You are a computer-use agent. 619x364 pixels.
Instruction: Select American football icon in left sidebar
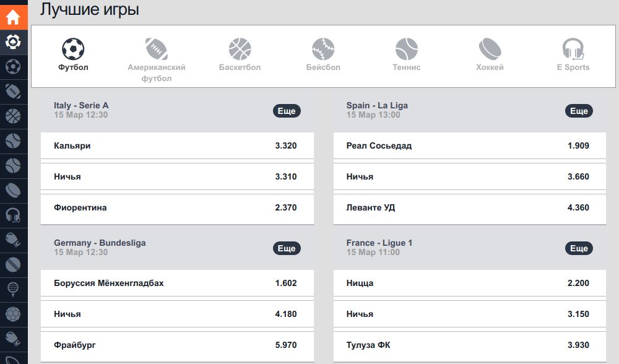(13, 91)
